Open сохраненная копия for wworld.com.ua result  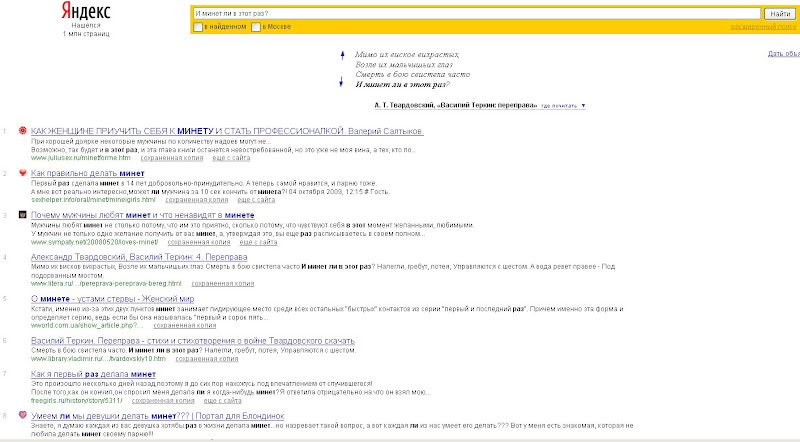coord(185,325)
